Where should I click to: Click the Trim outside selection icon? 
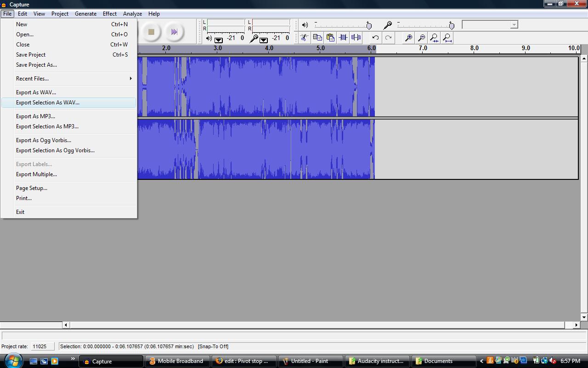click(x=343, y=38)
